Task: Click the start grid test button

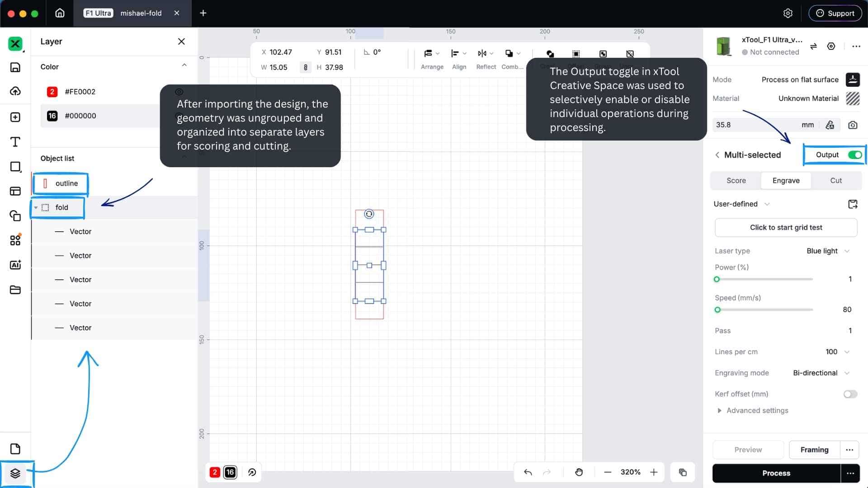Action: point(786,227)
